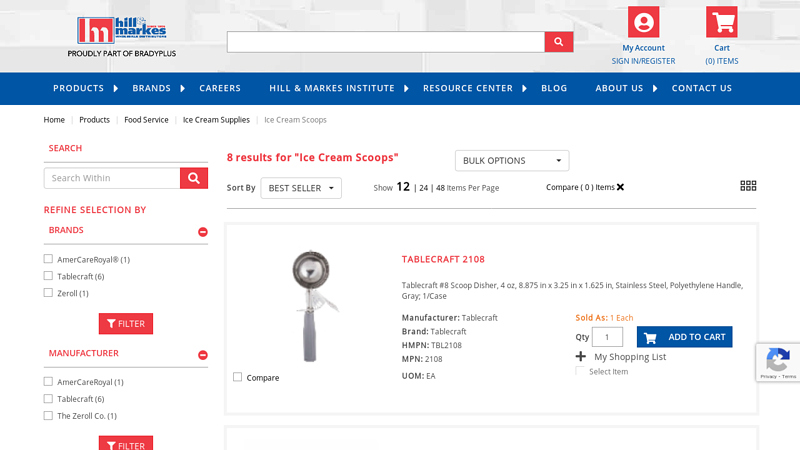Clear compare items with X icon

click(x=620, y=187)
